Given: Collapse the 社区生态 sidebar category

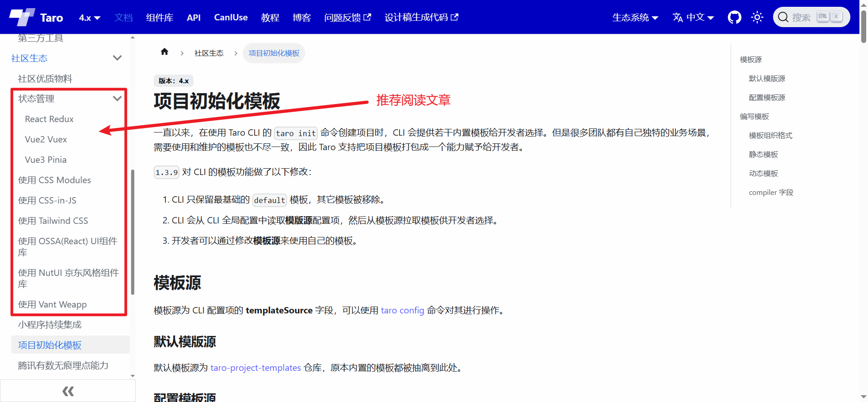Looking at the screenshot, I should click(117, 58).
